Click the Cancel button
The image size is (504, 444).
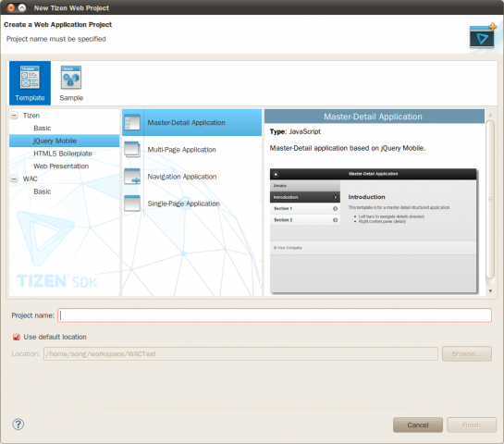pos(418,425)
